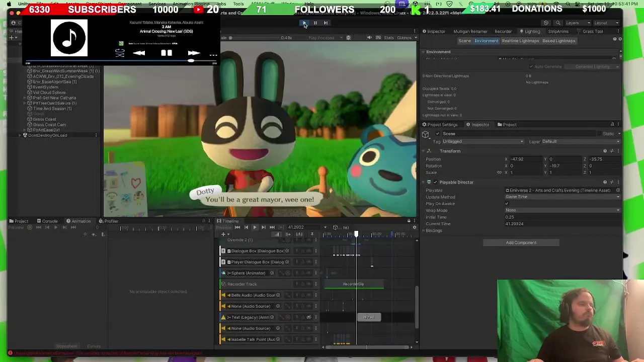The width and height of the screenshot is (644, 362).
Task: Mute the Bells Audio track eye icon
Action: 309,295
